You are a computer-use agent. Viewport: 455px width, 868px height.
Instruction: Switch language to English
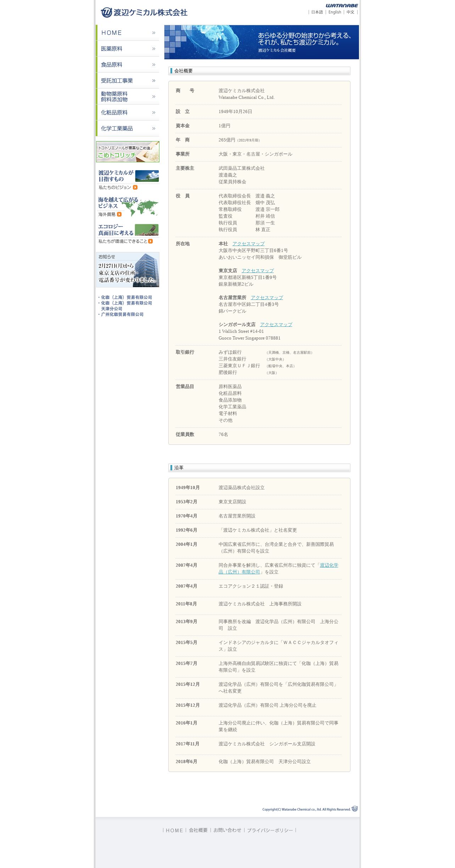(335, 12)
